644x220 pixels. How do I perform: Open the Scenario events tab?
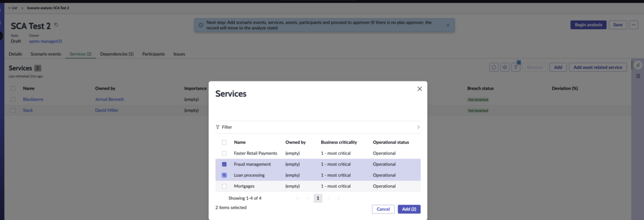(46, 54)
